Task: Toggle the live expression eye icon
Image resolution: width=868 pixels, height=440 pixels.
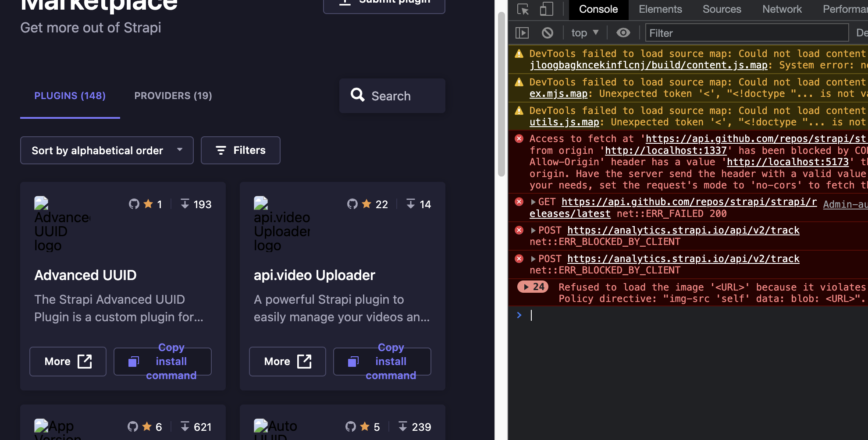Action: click(623, 33)
